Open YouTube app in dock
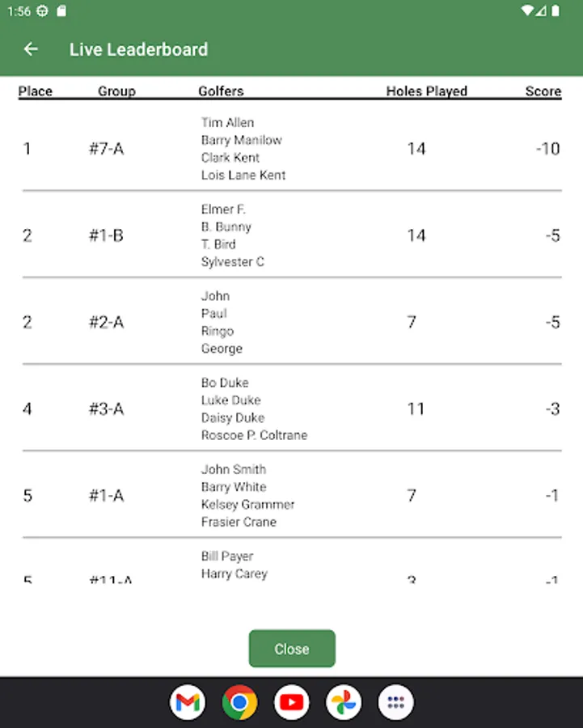The width and height of the screenshot is (583, 728). (x=291, y=702)
